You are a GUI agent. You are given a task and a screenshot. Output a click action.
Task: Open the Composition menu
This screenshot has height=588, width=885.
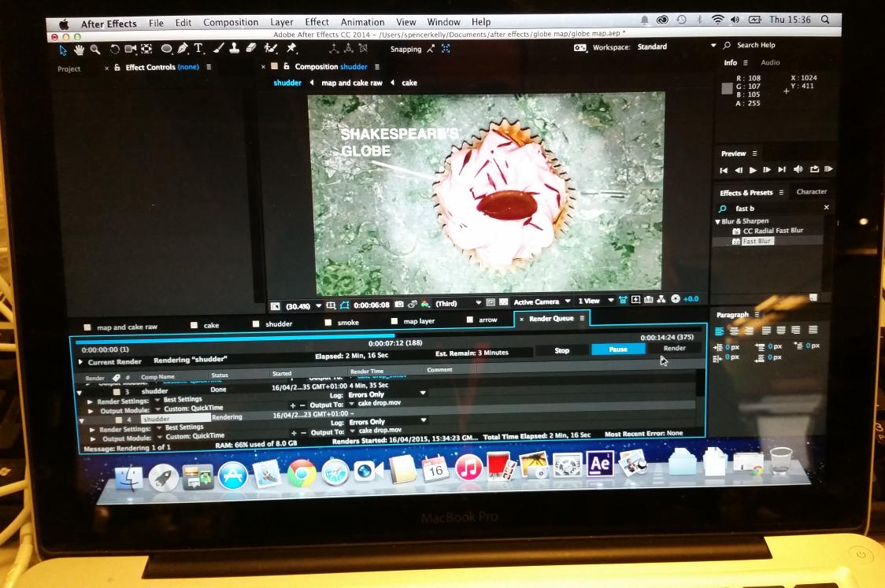[x=230, y=23]
